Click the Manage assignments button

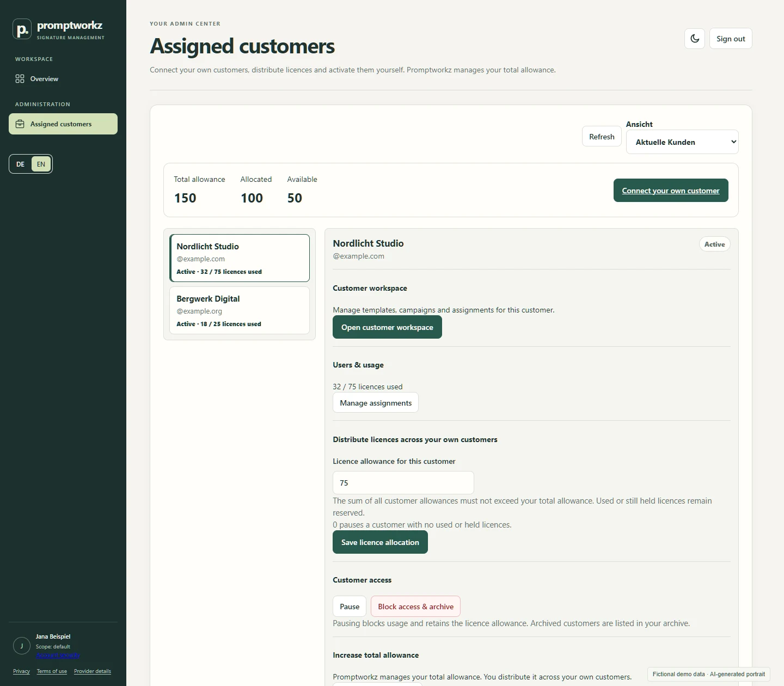point(376,403)
